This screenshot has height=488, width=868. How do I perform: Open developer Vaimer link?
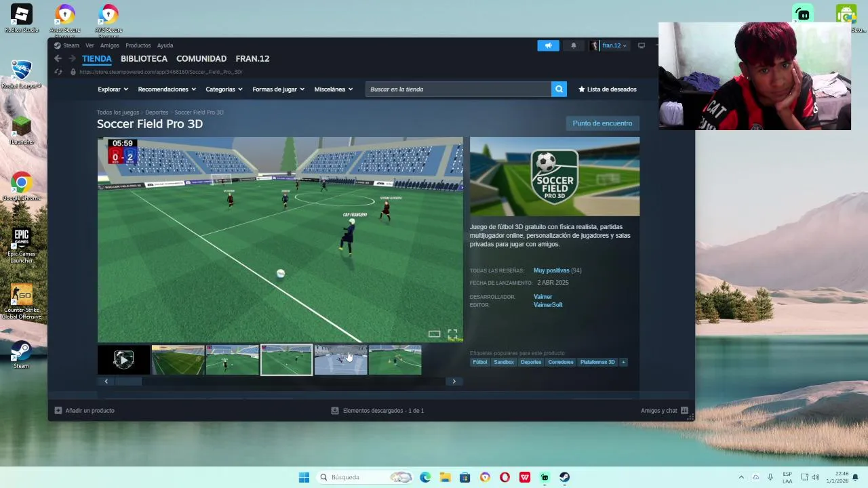(542, 297)
